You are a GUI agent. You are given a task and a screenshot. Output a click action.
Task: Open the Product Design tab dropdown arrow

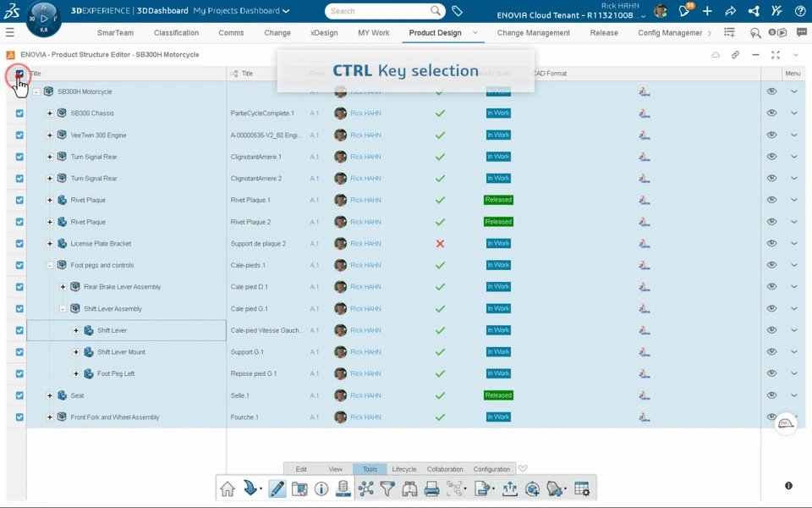point(475,33)
